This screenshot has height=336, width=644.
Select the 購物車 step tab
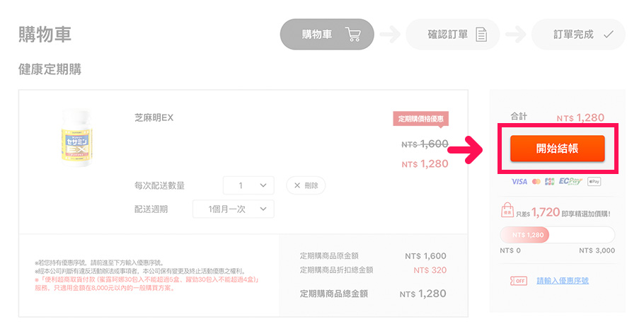326,34
